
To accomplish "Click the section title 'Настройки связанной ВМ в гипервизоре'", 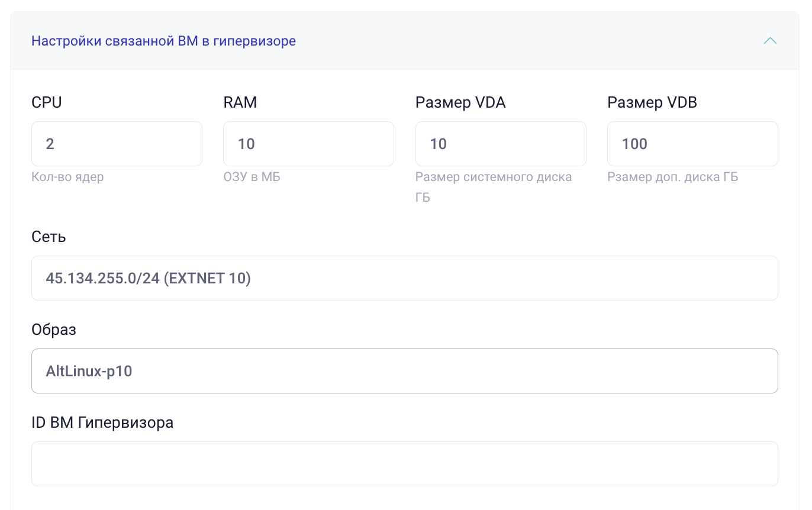I will pos(163,41).
